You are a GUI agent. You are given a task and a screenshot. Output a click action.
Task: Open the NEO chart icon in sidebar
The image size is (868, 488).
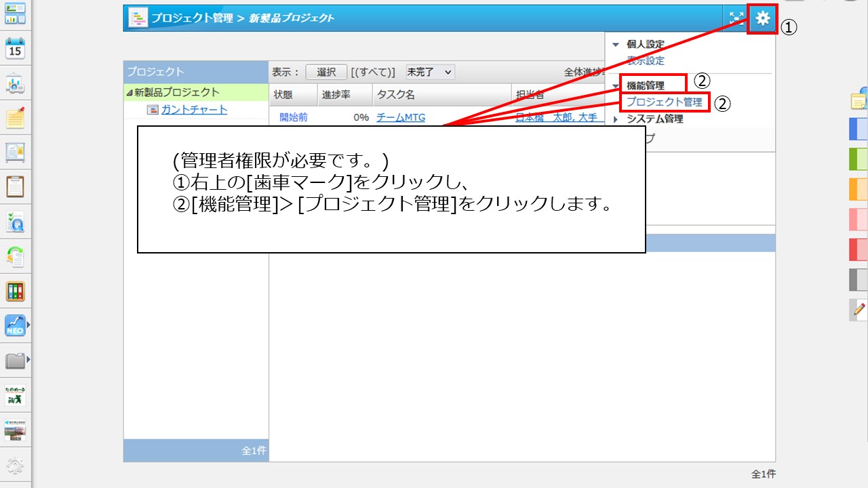click(15, 326)
